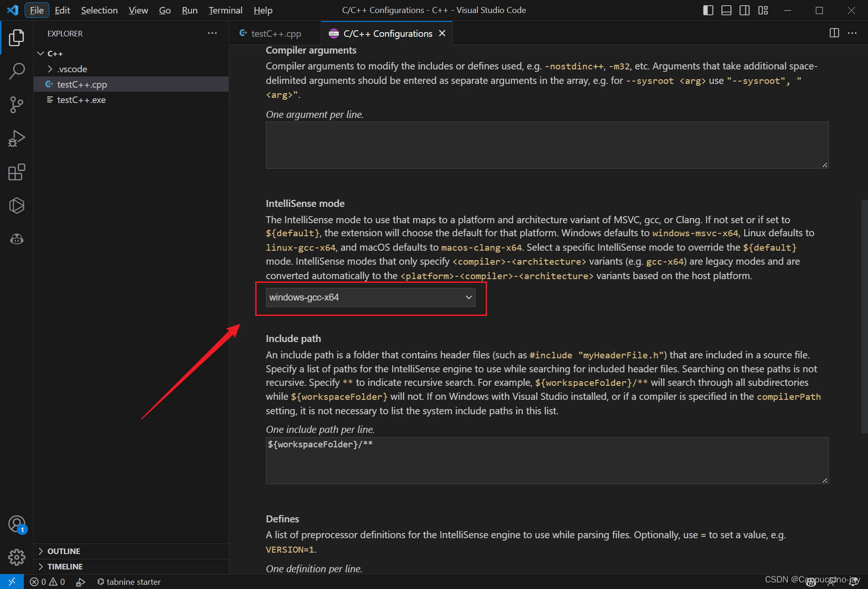Click the remote window status bar icon
Viewport: 868px width, 589px height.
pyautogui.click(x=12, y=582)
